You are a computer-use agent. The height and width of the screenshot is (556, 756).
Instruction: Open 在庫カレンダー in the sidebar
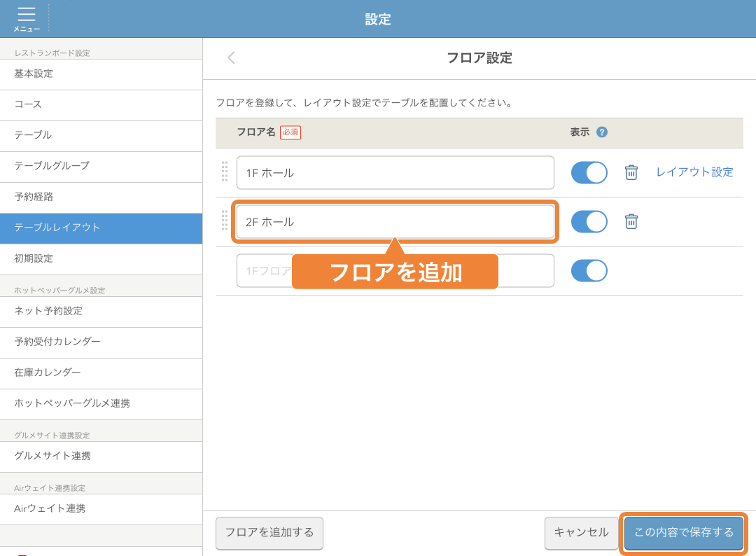(101, 373)
